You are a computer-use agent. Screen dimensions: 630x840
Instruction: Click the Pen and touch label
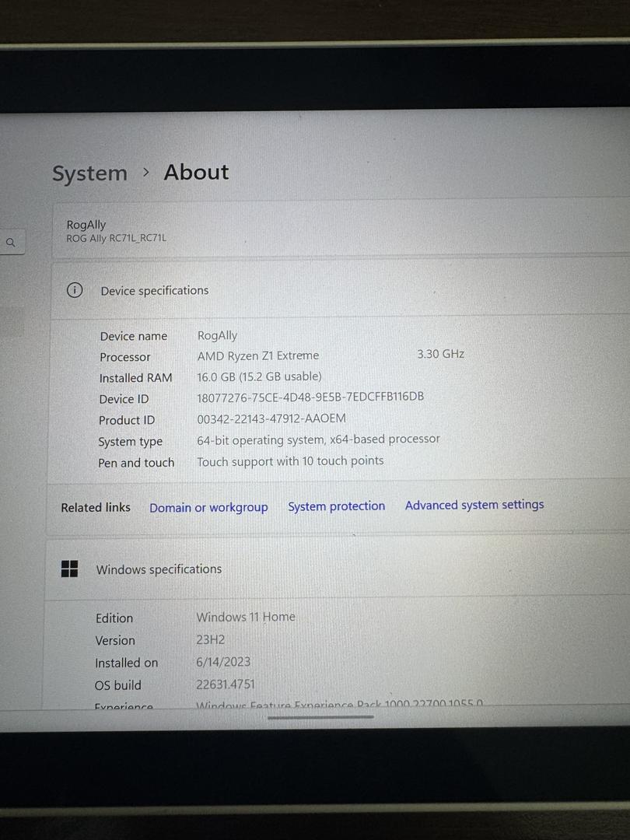pyautogui.click(x=136, y=463)
